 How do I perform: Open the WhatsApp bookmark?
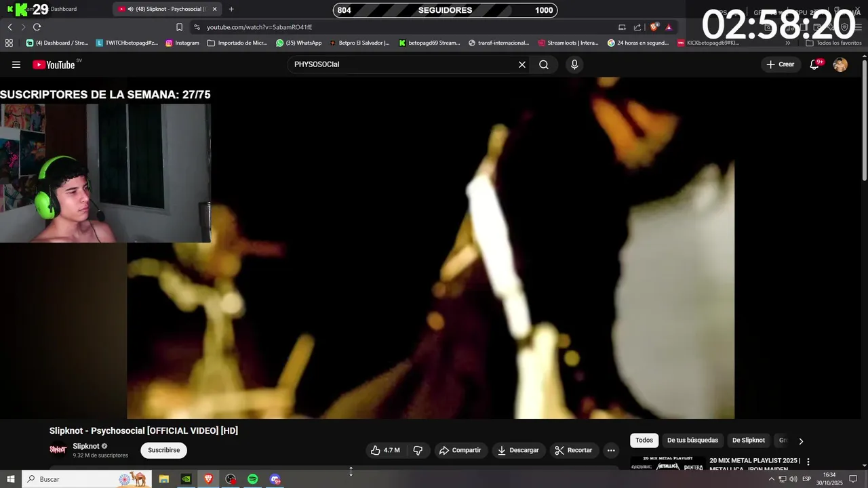pyautogui.click(x=298, y=43)
